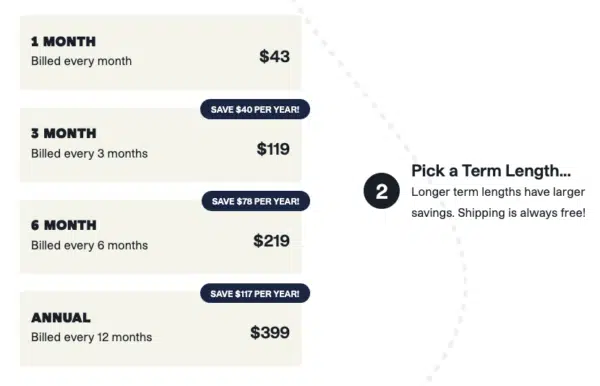Click Billed every 3 months text
The image size is (600, 386).
[90, 153]
